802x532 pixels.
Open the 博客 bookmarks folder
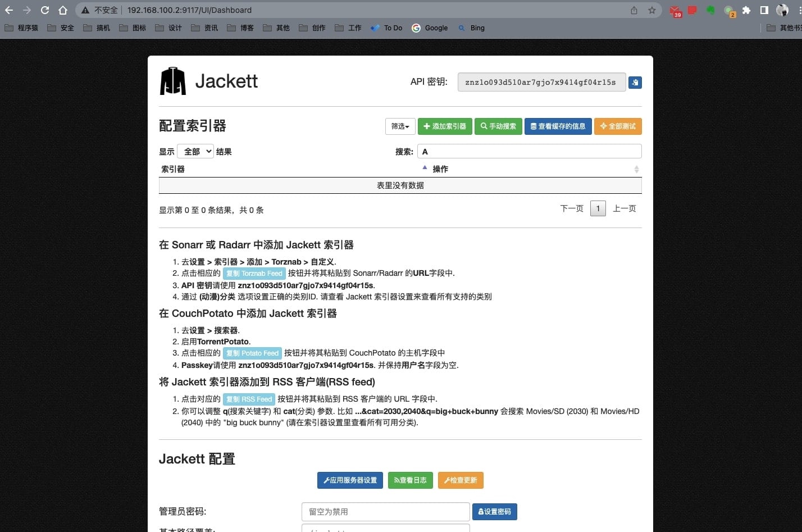point(240,28)
